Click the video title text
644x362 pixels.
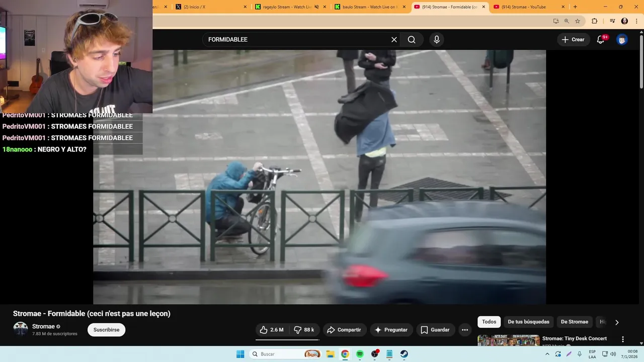pyautogui.click(x=92, y=314)
